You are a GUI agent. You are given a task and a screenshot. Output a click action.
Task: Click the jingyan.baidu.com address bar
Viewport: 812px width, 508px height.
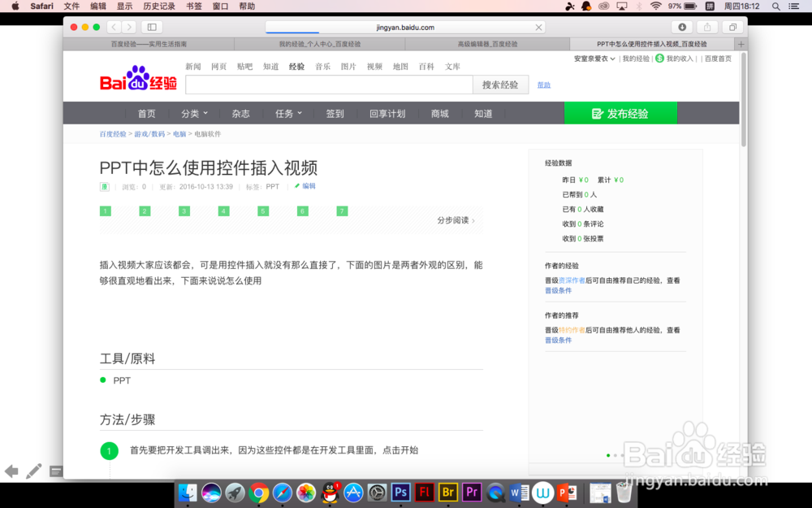[x=405, y=28]
